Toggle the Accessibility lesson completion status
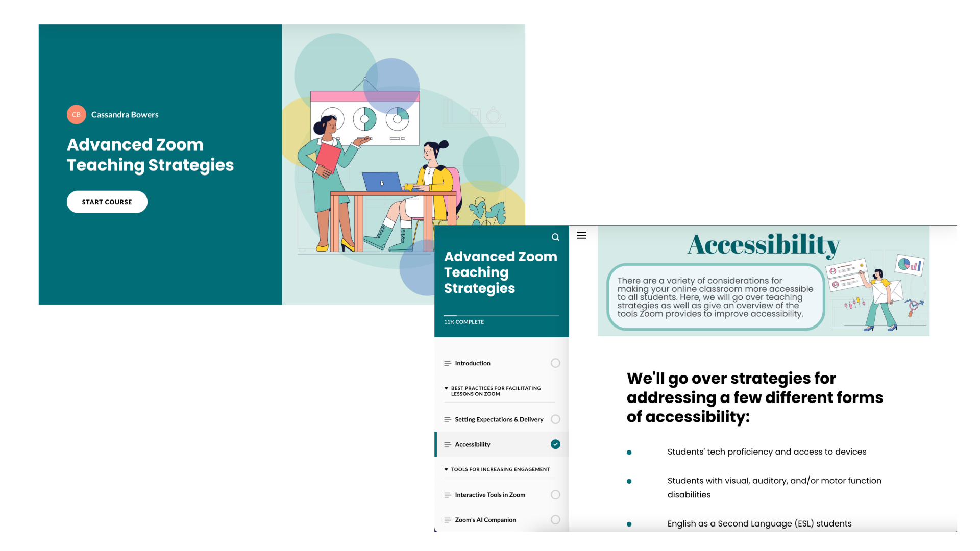Viewport: 980px width, 551px height. (x=555, y=443)
